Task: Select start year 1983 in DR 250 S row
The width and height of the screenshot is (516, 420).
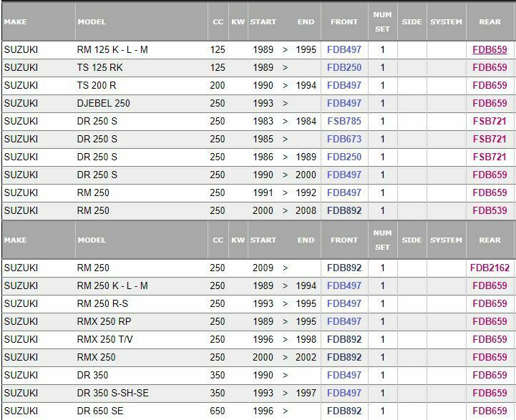Action: (x=263, y=121)
